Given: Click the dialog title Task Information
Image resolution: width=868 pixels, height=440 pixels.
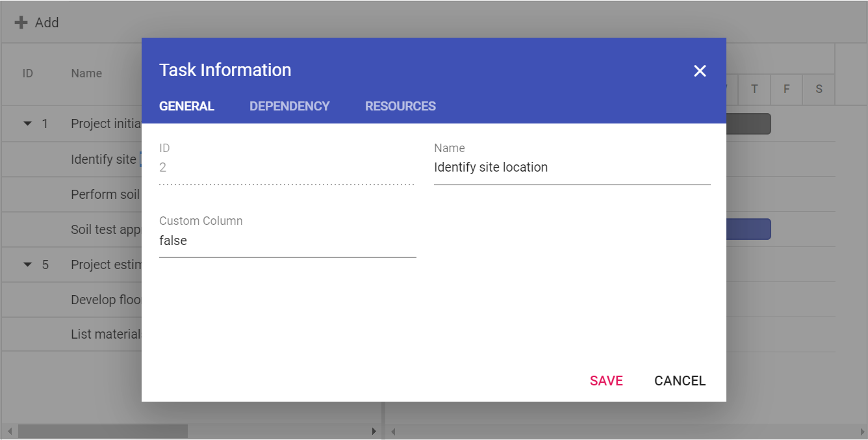Looking at the screenshot, I should [x=225, y=70].
